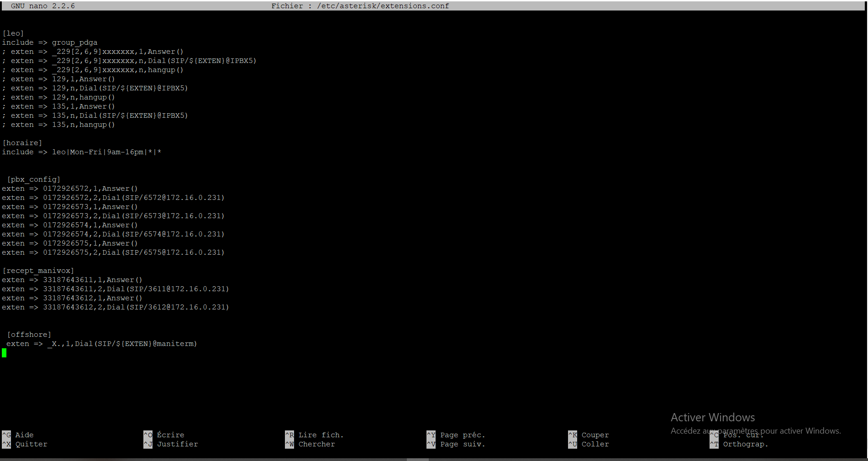This screenshot has height=461, width=868.
Task: Click the ^K Couper cut shortcut
Action: [589, 435]
